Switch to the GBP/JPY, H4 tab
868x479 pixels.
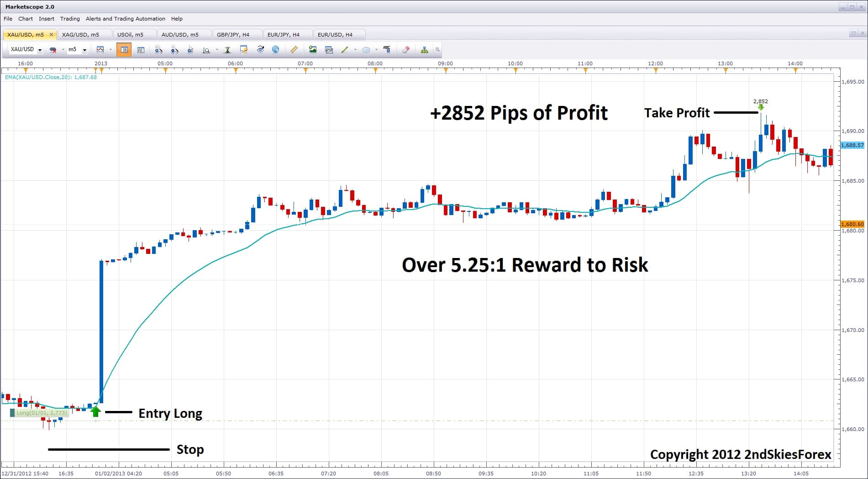pos(237,35)
